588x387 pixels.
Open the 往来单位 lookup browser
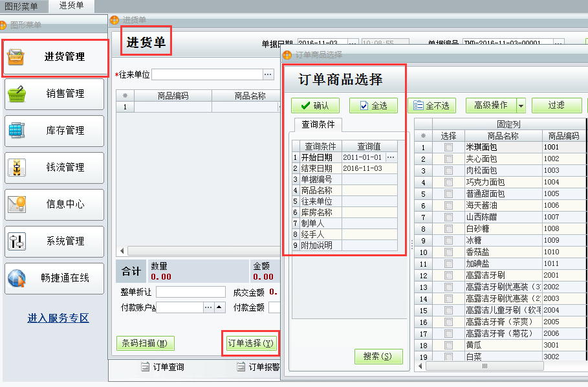coord(268,73)
